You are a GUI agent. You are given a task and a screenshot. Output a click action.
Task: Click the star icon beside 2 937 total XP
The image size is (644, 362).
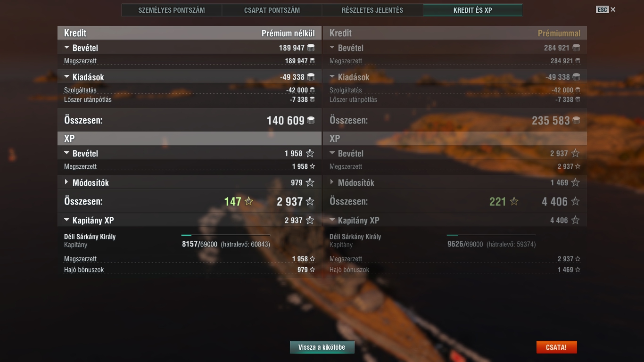310,202
